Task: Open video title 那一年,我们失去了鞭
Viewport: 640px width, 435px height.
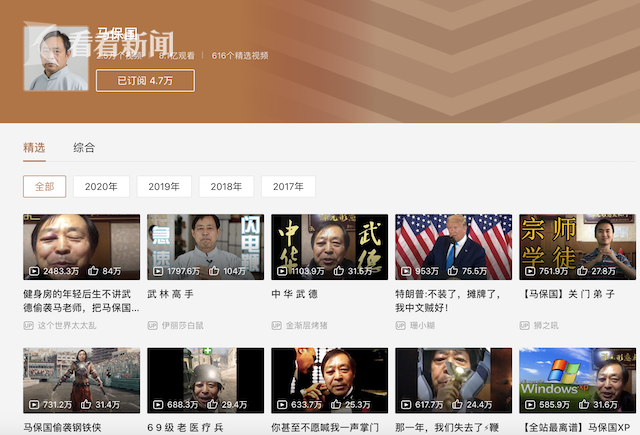Action: tap(447, 428)
